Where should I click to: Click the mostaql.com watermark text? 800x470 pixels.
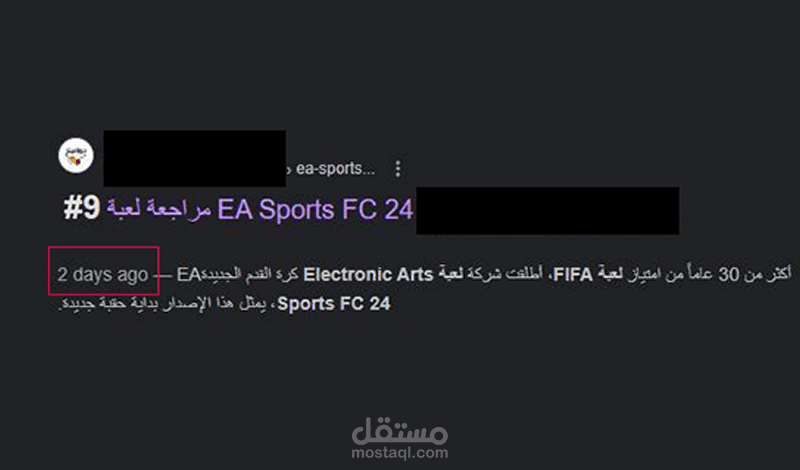point(399,453)
